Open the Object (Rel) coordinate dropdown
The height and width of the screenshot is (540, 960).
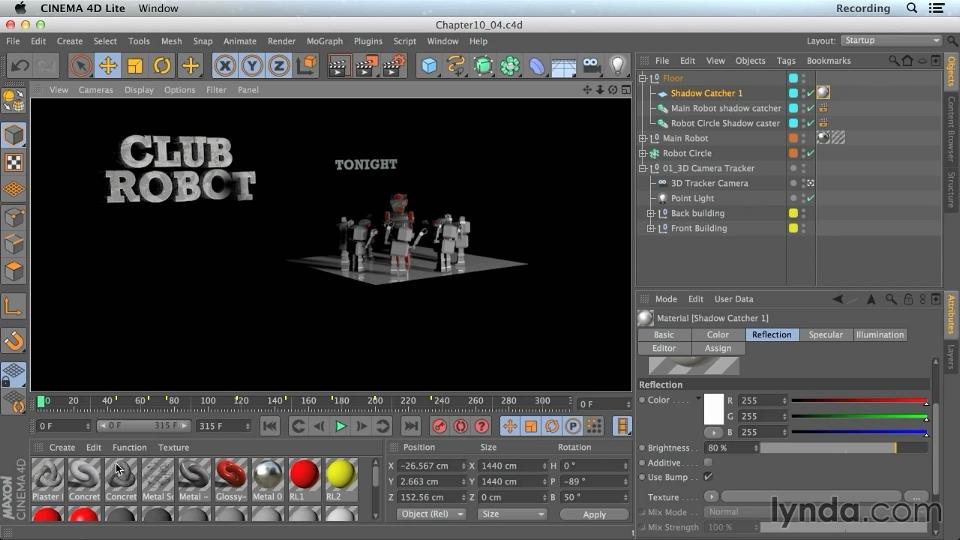[x=431, y=514]
